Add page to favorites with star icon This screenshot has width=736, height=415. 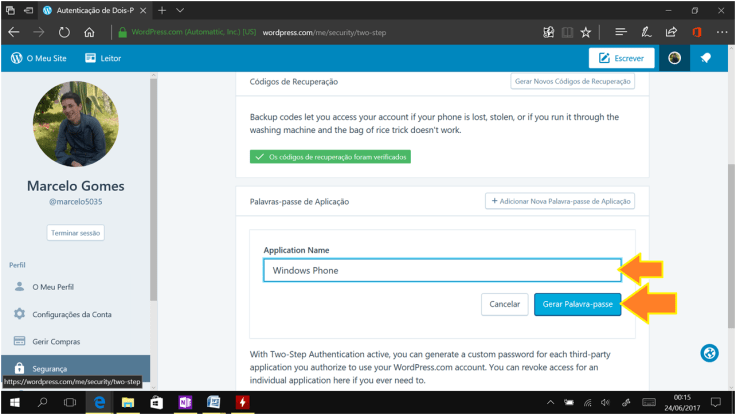tap(585, 32)
